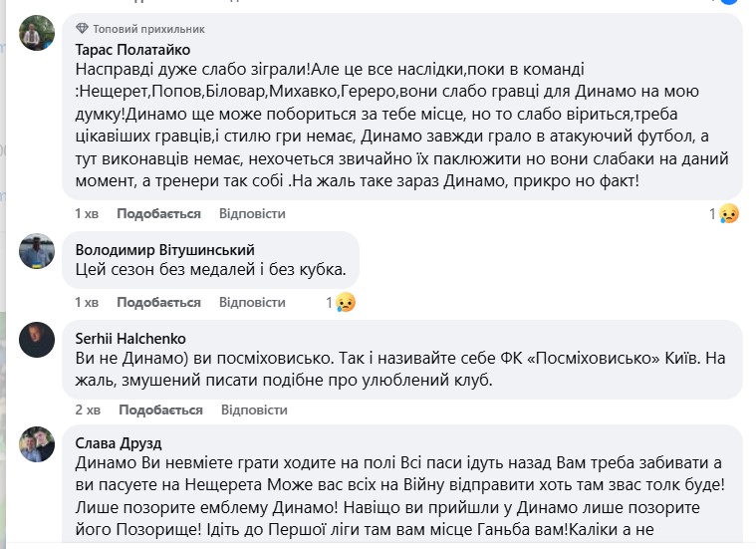Open Тарас Полатайко's profile picture
Screen dimensions: 756x549
pos(37,34)
